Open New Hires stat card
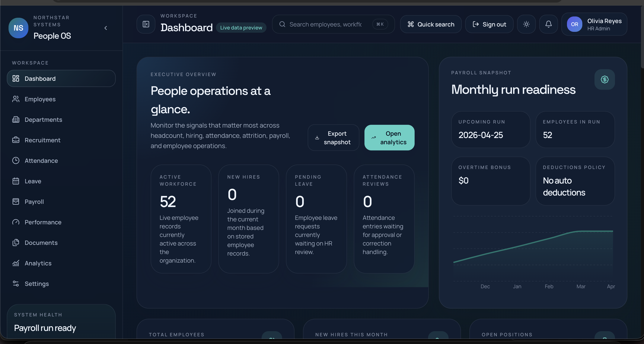 [x=249, y=219]
